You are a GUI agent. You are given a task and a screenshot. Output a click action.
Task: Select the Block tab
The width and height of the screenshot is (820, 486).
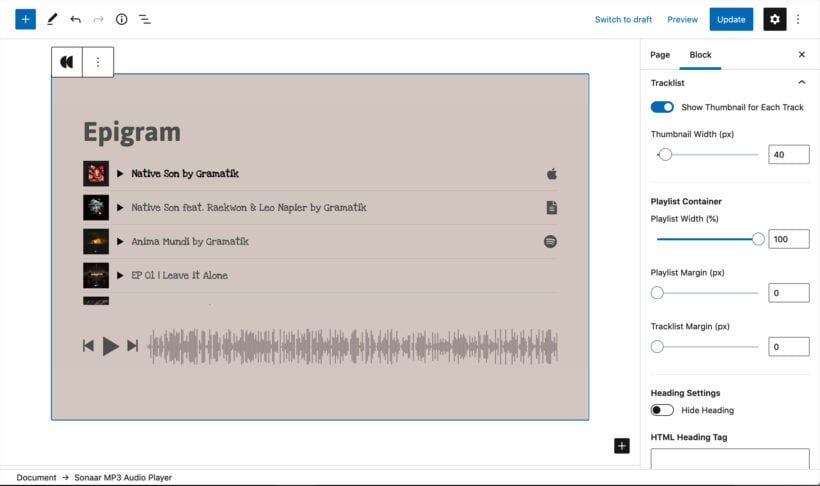coord(700,55)
